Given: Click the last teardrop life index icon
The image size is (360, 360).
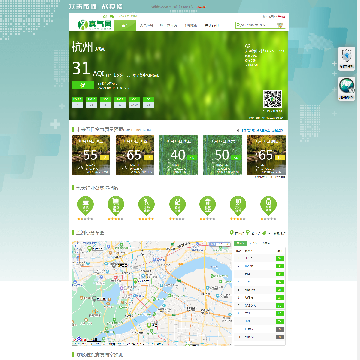Looking at the screenshot, I should click(x=268, y=206).
